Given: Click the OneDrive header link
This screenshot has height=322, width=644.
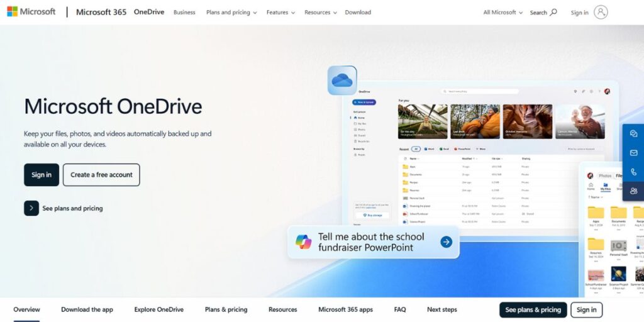Looking at the screenshot, I should click(x=149, y=12).
